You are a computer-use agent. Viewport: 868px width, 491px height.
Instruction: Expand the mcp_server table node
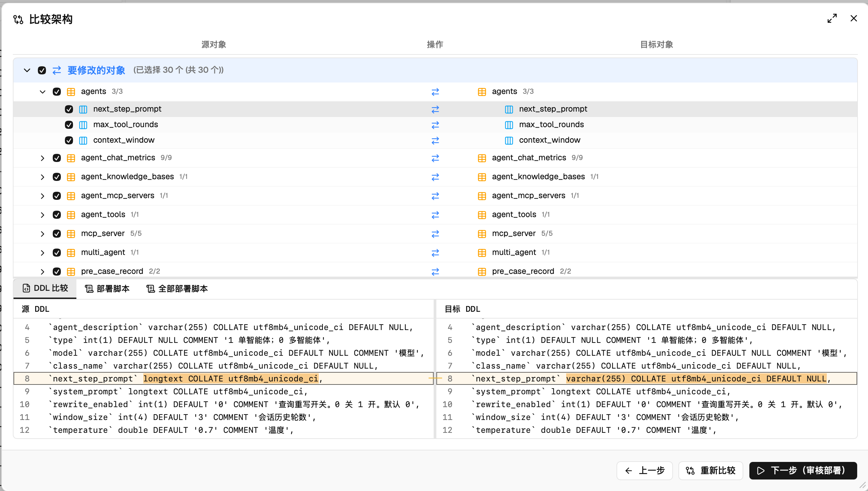coord(43,234)
